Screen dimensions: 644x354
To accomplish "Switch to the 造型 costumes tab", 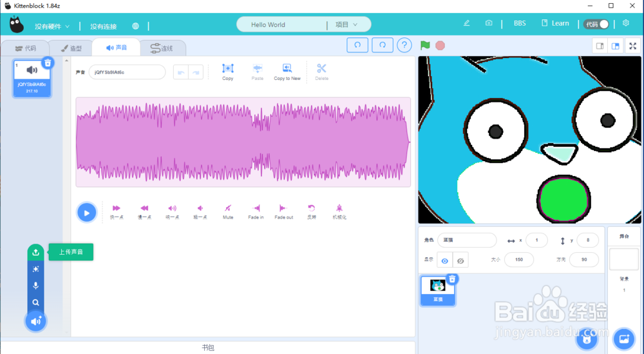I will pyautogui.click(x=71, y=48).
